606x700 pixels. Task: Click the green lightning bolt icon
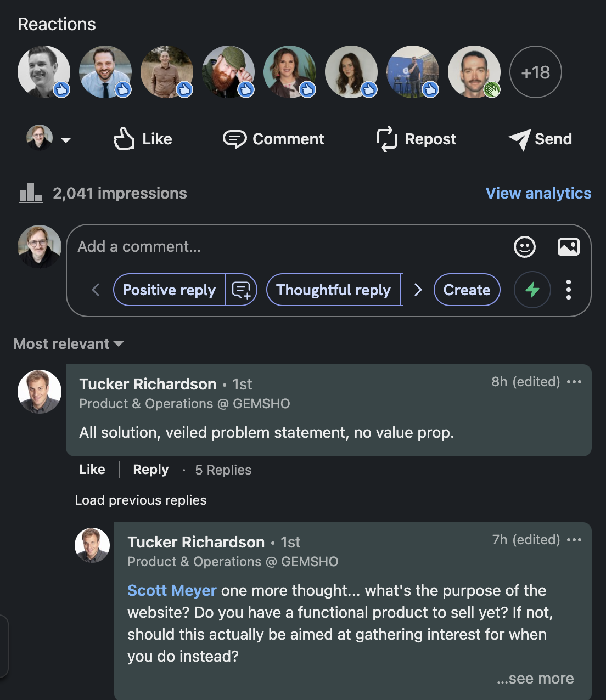(x=532, y=290)
